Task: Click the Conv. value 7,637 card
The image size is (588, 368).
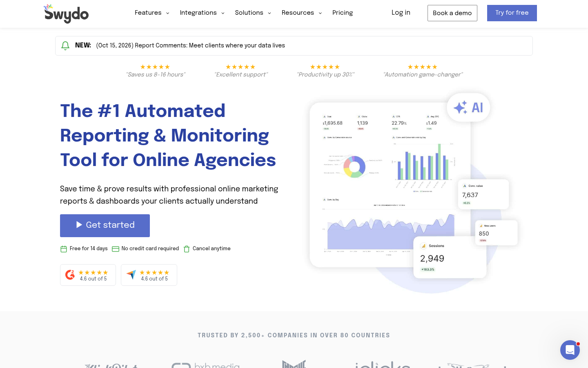Action: coord(483,194)
